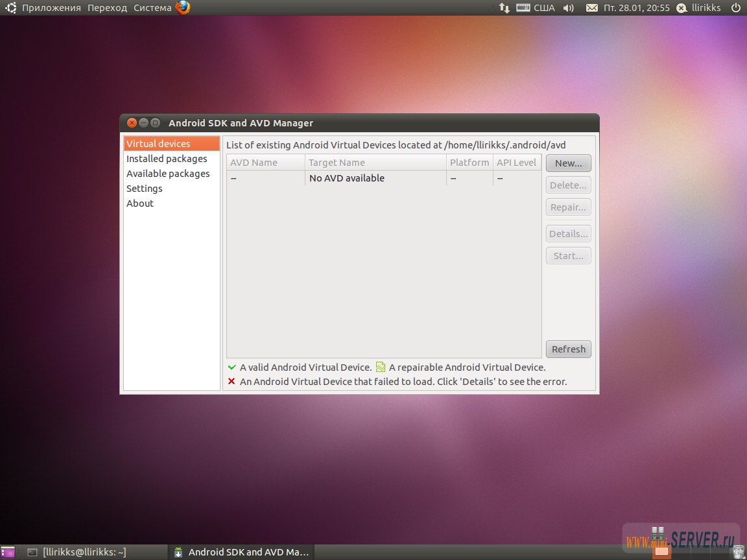Select Installed packages in the sidebar
Image resolution: width=747 pixels, height=560 pixels.
pyautogui.click(x=167, y=158)
